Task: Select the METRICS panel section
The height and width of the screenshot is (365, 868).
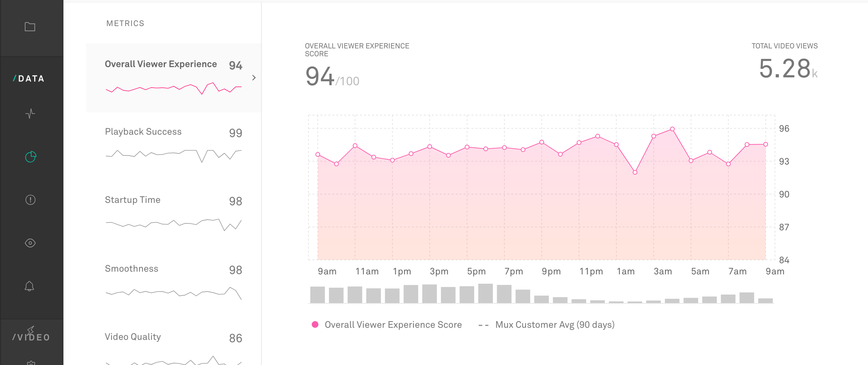Action: 125,23
